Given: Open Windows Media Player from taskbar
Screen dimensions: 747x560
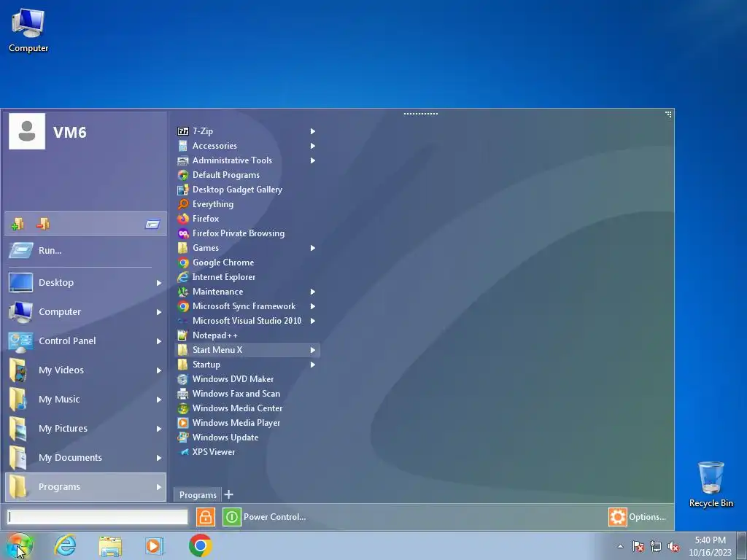Looking at the screenshot, I should [x=154, y=545].
